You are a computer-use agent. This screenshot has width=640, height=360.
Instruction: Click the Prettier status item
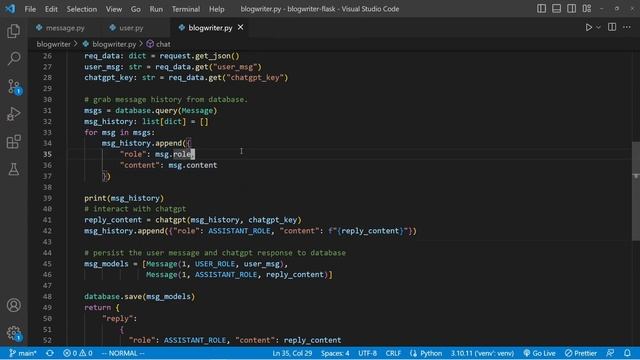(581, 353)
